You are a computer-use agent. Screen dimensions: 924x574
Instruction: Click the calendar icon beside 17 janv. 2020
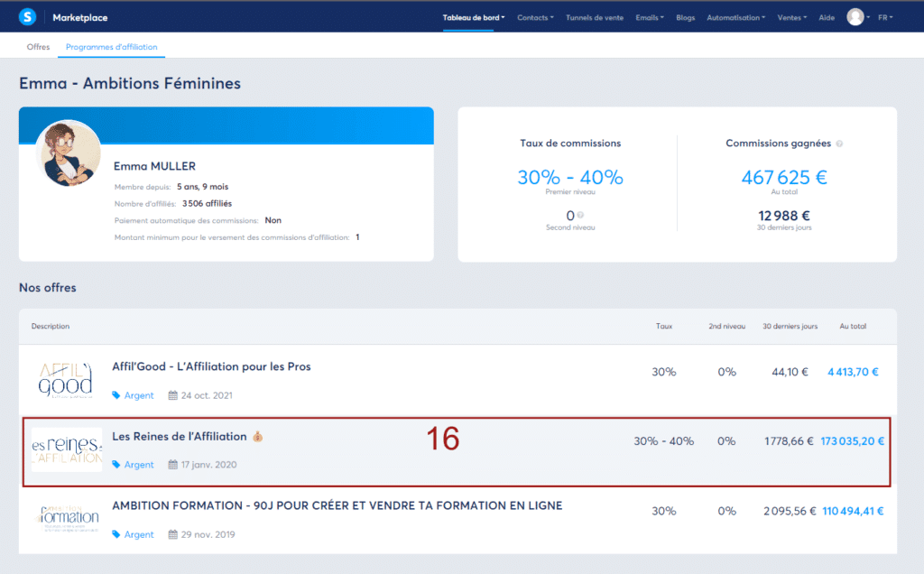172,465
